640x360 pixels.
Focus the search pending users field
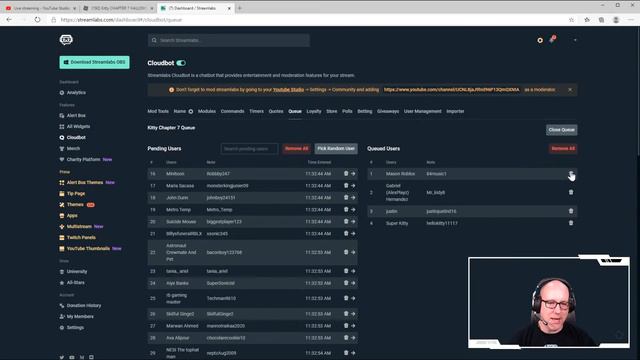pyautogui.click(x=249, y=149)
